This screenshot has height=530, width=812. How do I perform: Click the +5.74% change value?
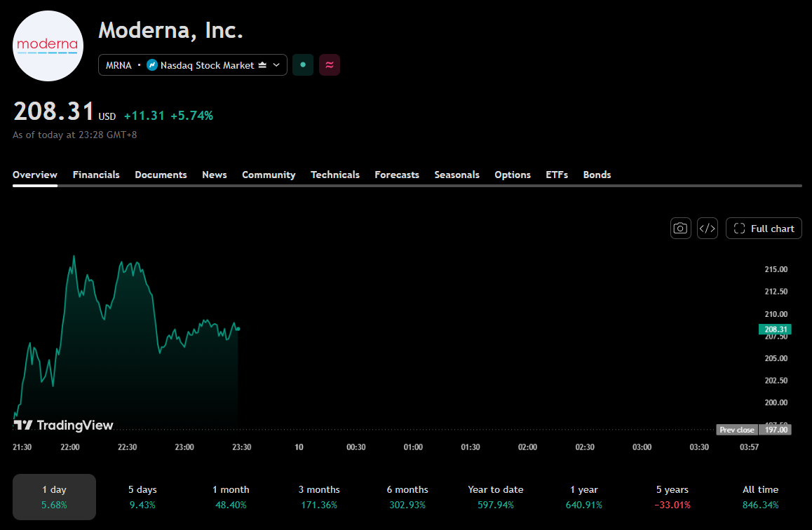point(191,116)
